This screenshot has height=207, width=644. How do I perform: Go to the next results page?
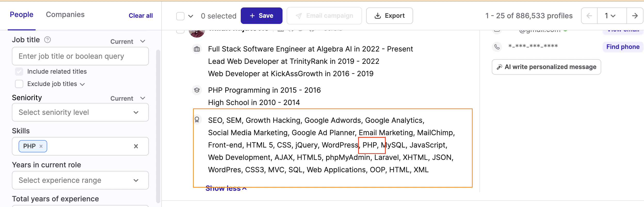pyautogui.click(x=635, y=16)
